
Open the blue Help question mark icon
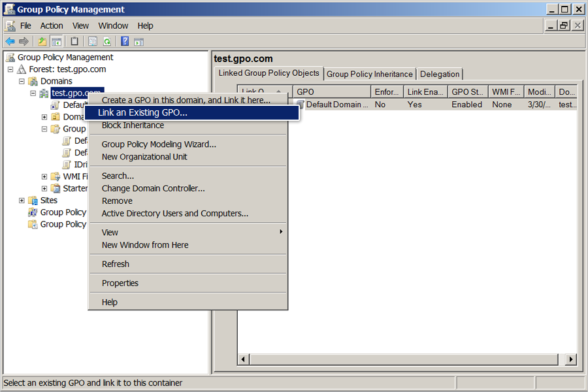(x=125, y=41)
